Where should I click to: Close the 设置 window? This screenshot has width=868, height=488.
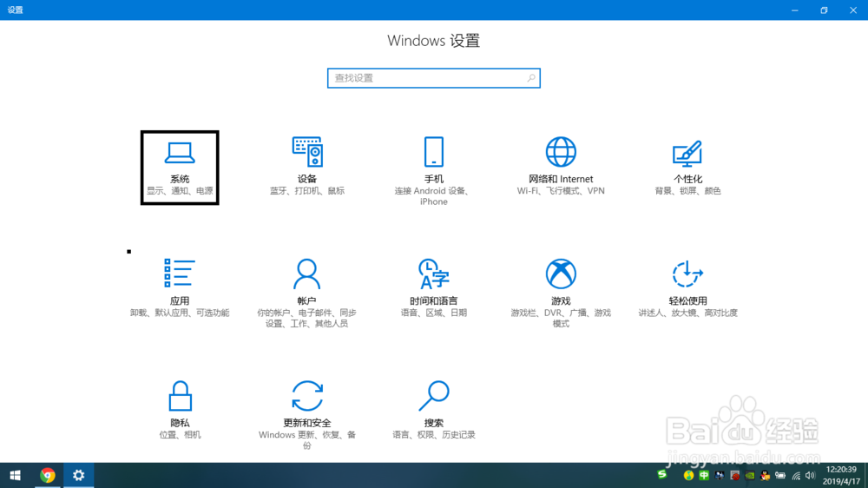pyautogui.click(x=853, y=10)
